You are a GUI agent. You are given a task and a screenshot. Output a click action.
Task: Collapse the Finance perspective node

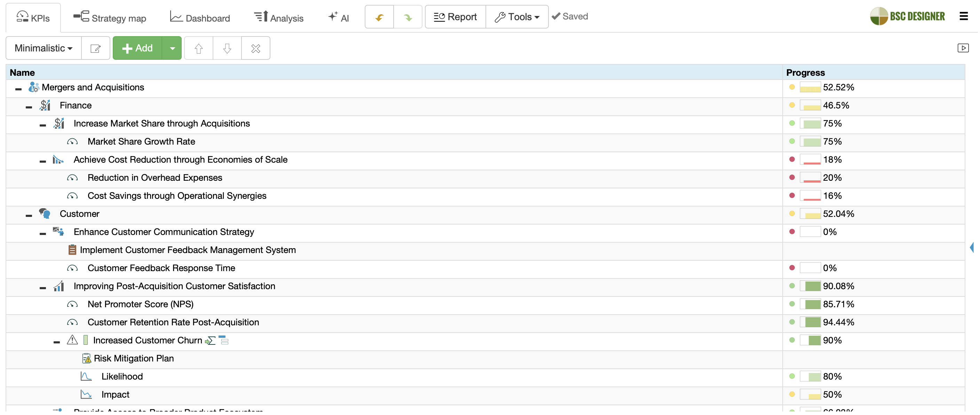pos(29,107)
